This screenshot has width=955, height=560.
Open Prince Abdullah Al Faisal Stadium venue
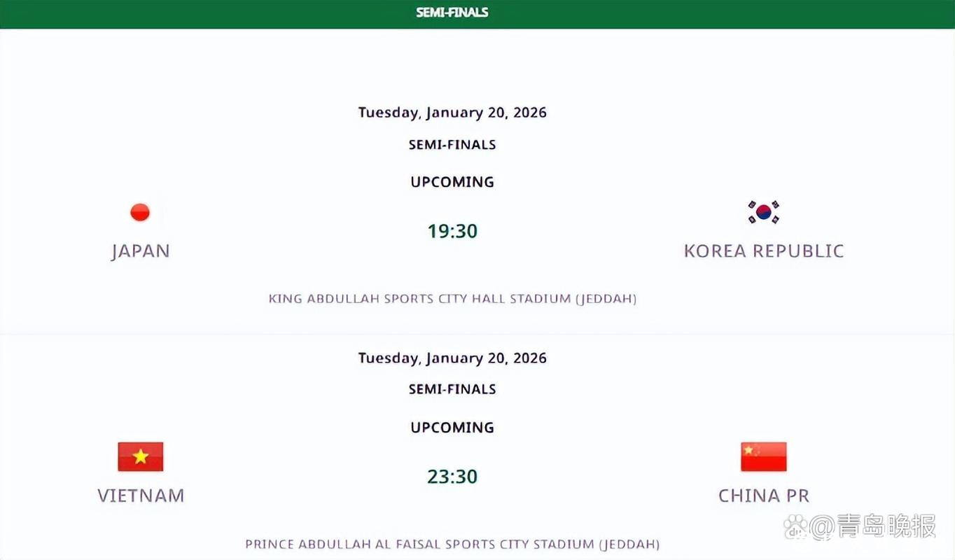pos(452,544)
